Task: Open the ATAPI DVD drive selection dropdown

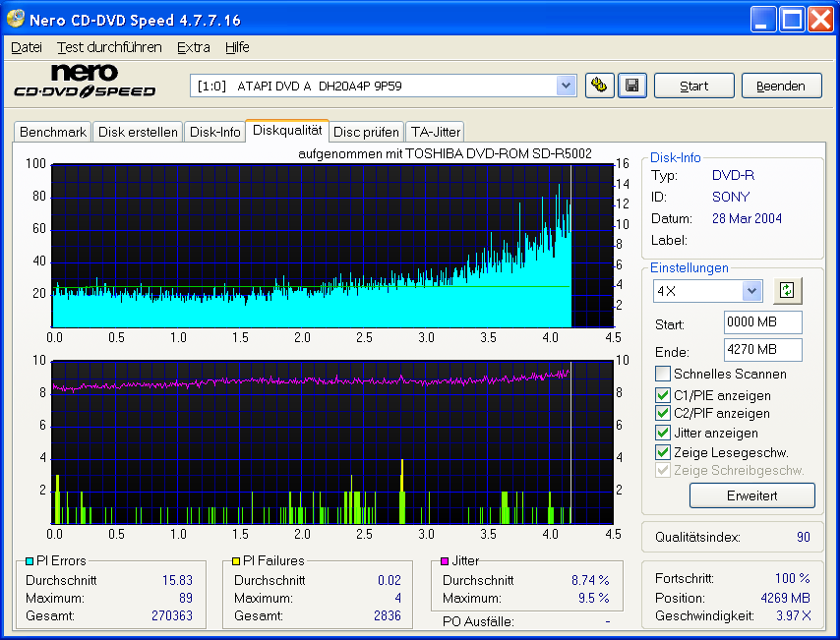Action: coord(566,86)
